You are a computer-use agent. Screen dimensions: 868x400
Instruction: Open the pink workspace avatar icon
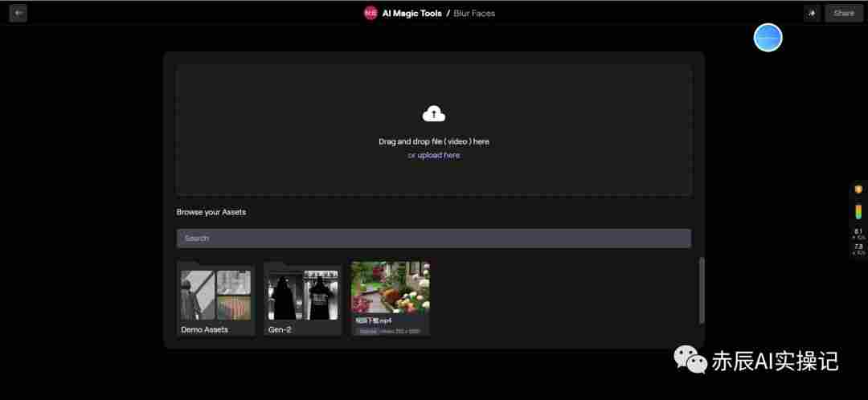pyautogui.click(x=371, y=14)
